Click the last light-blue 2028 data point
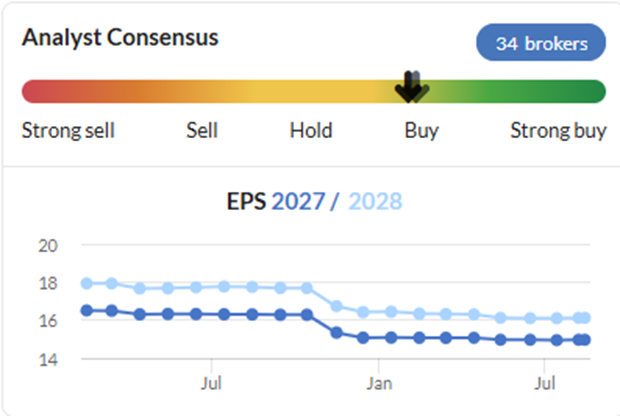Image resolution: width=620 pixels, height=416 pixels. tap(585, 318)
